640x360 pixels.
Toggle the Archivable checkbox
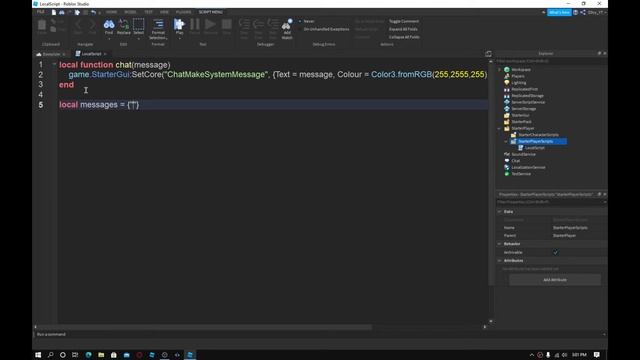click(556, 253)
